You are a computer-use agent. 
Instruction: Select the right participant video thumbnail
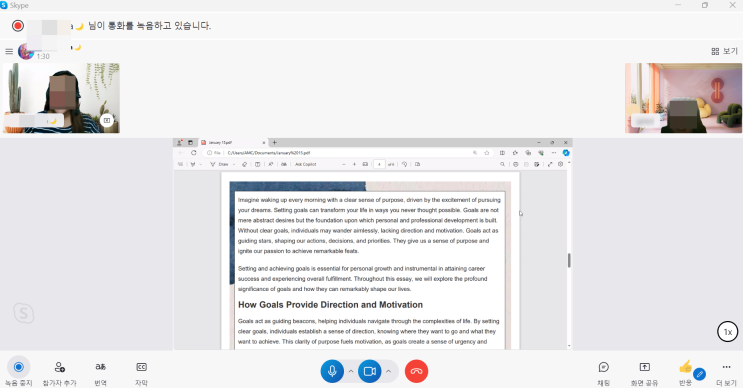pyautogui.click(x=683, y=98)
